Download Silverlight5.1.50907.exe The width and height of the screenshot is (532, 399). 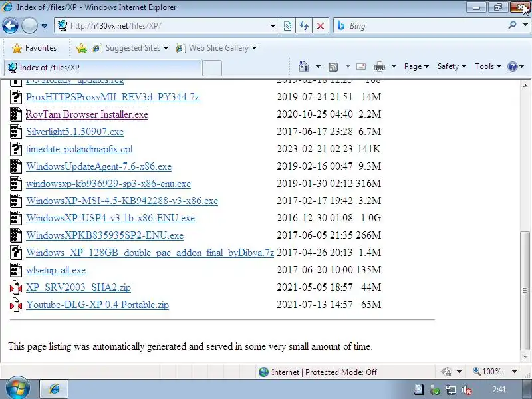point(74,132)
